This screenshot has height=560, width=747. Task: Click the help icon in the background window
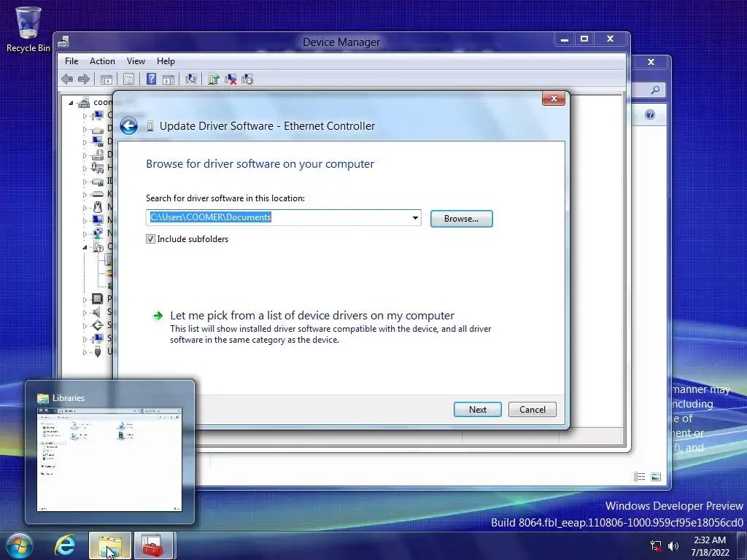click(650, 114)
